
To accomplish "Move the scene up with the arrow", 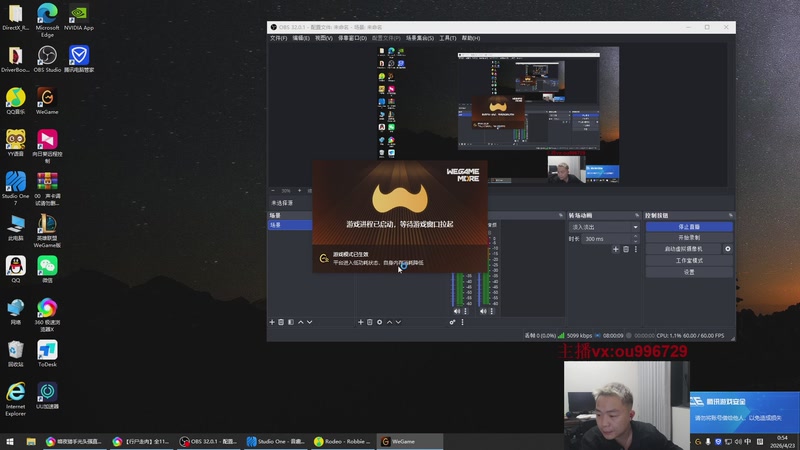I will [x=301, y=322].
